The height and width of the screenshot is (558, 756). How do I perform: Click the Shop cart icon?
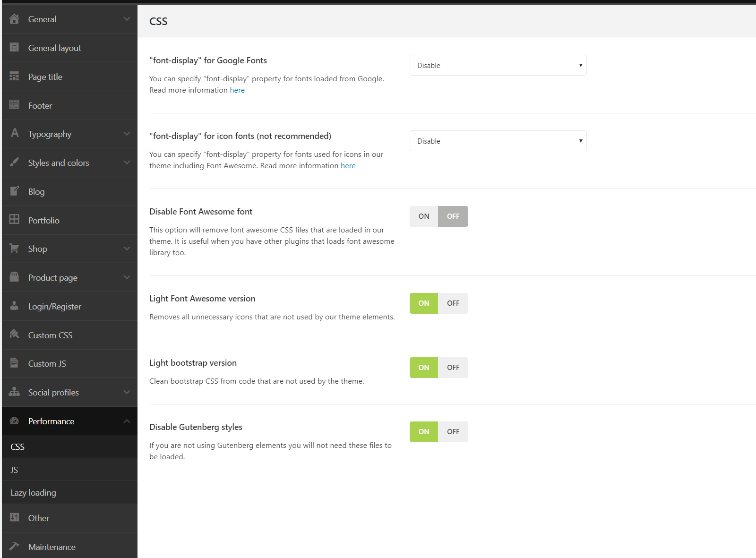[x=14, y=248]
